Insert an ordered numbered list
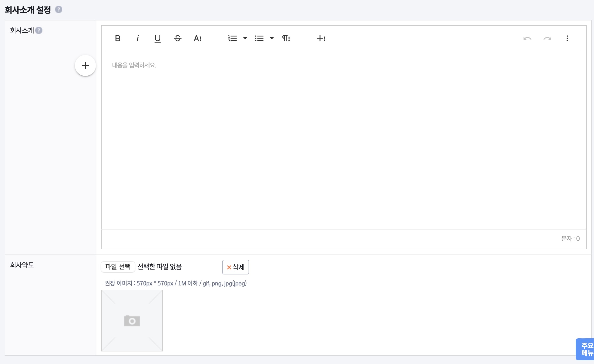 pos(232,38)
